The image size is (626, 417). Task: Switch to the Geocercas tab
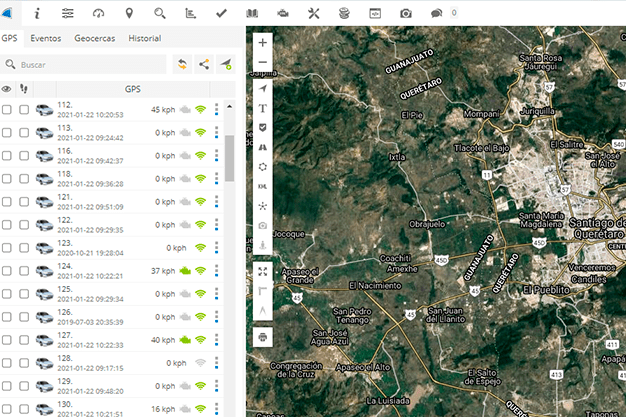tap(95, 38)
